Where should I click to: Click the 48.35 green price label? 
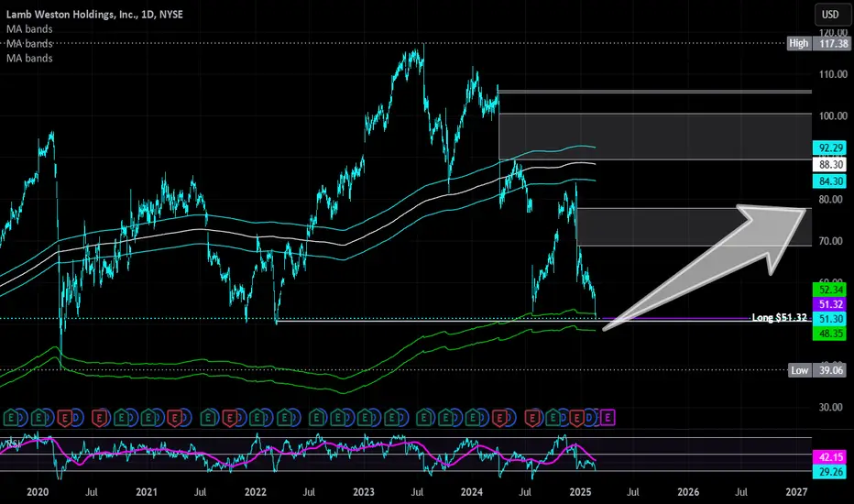[x=830, y=334]
